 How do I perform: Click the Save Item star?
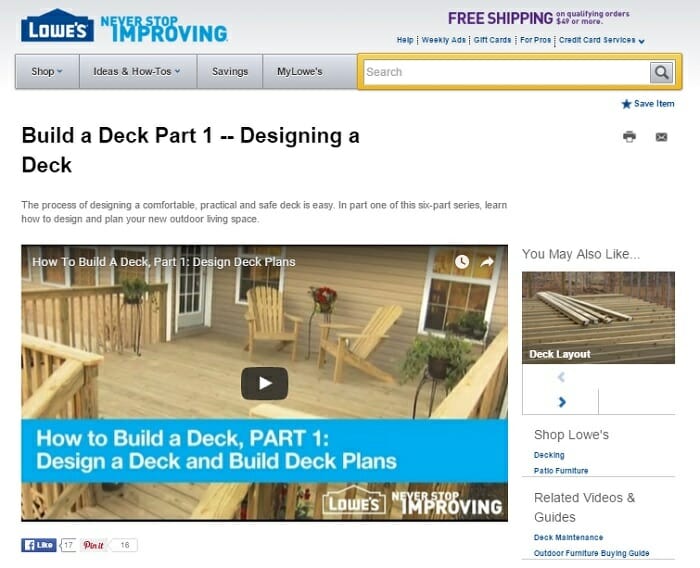(x=626, y=104)
